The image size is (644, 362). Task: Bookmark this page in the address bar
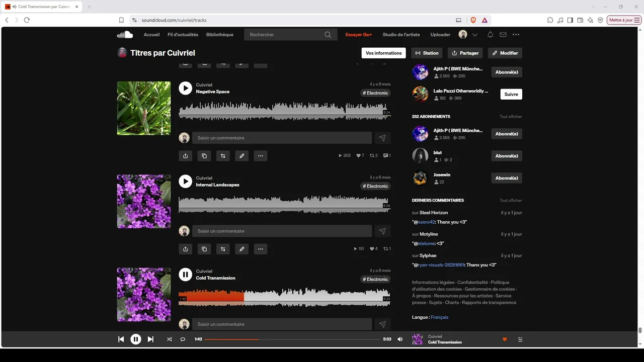click(121, 20)
